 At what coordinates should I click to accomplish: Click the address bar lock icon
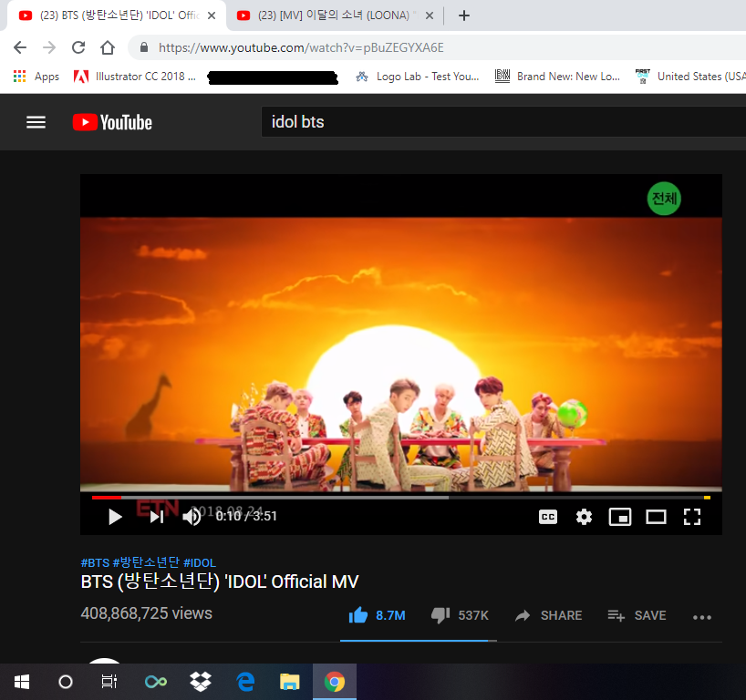pos(144,47)
